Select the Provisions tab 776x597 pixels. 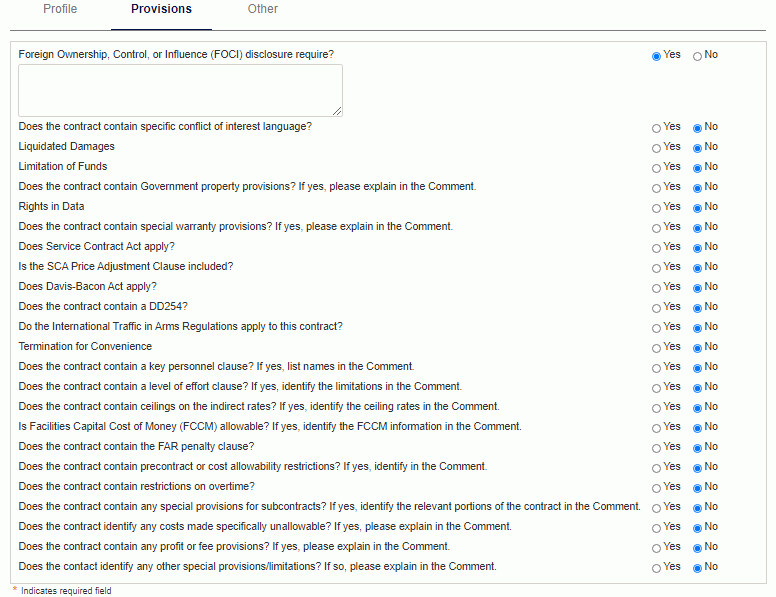[x=161, y=9]
